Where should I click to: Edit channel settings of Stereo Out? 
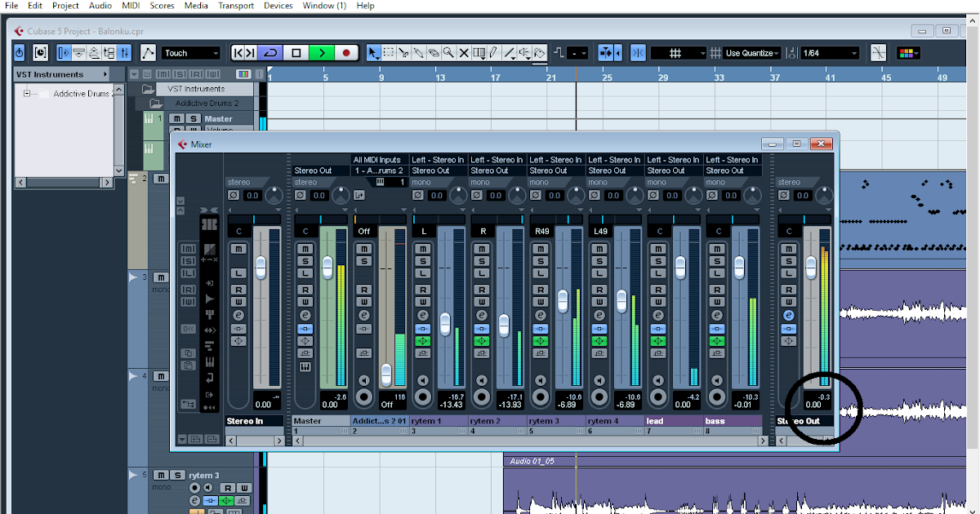tap(788, 315)
